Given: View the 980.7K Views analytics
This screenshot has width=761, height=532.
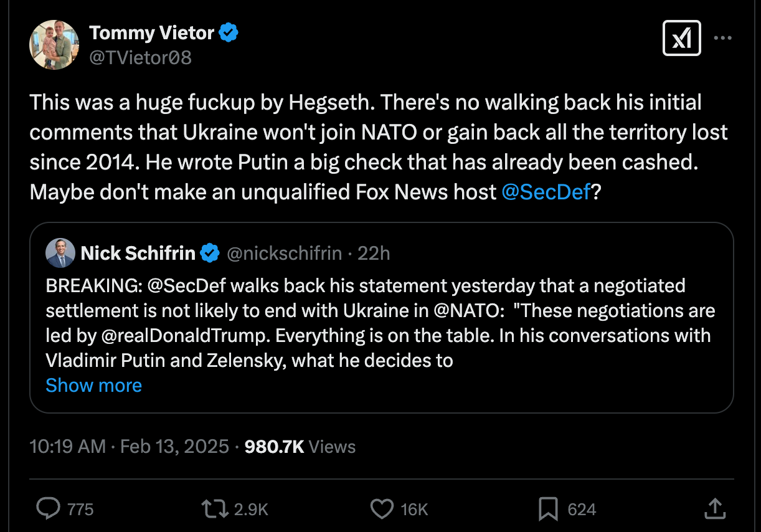Looking at the screenshot, I should [x=300, y=447].
